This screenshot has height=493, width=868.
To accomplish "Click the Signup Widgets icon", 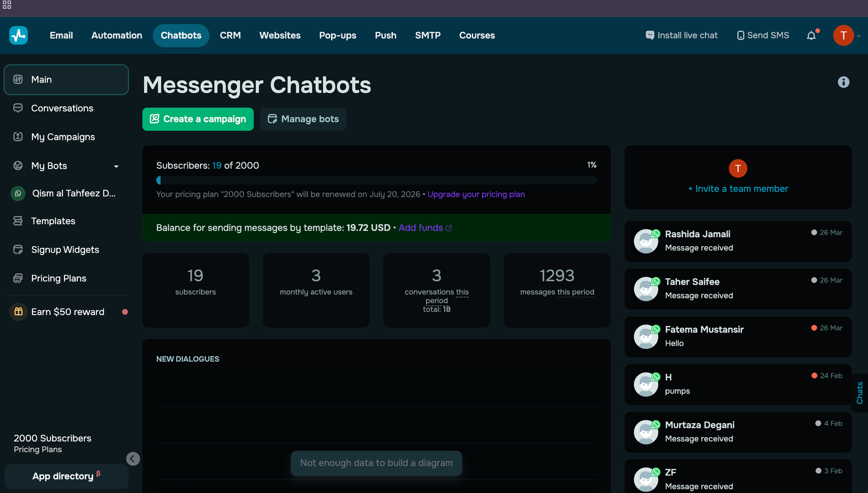I will coord(18,249).
